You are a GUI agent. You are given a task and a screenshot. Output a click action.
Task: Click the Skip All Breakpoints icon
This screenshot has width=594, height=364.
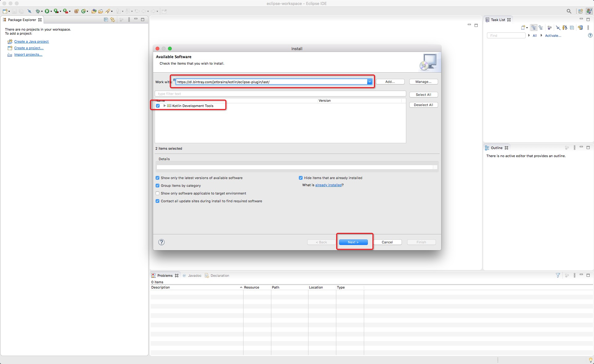(x=29, y=11)
